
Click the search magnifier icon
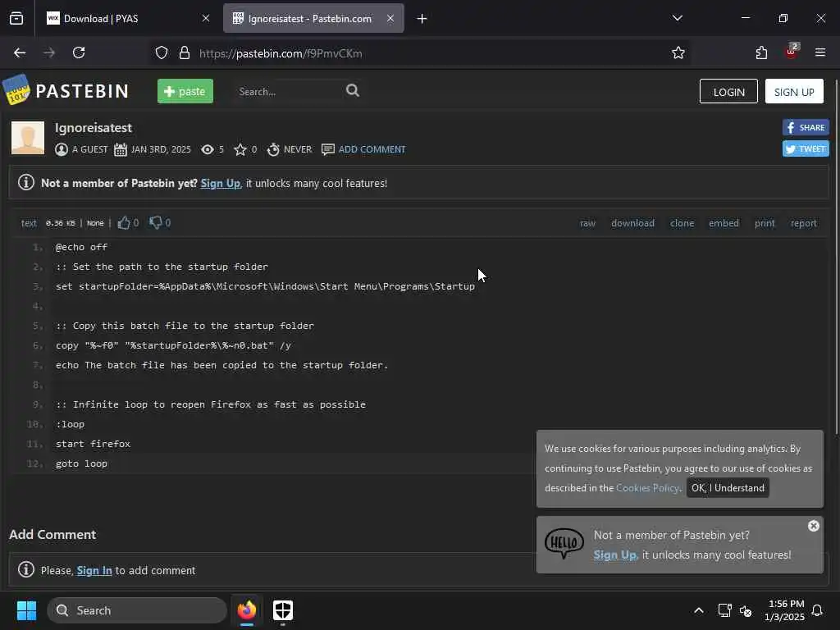(353, 90)
